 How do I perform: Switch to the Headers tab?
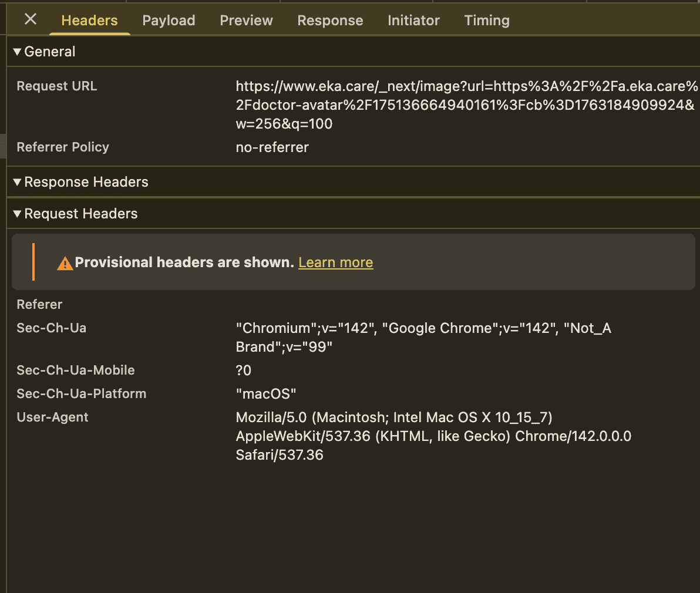pyautogui.click(x=89, y=21)
